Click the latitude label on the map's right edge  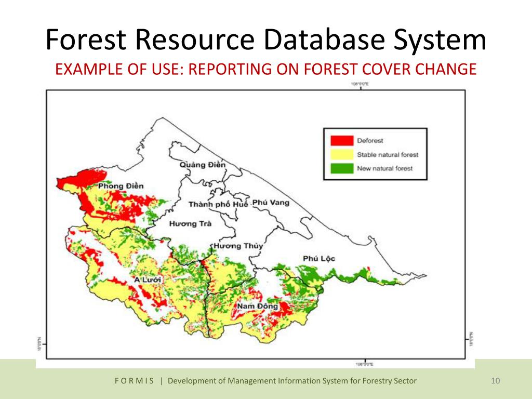click(x=471, y=339)
